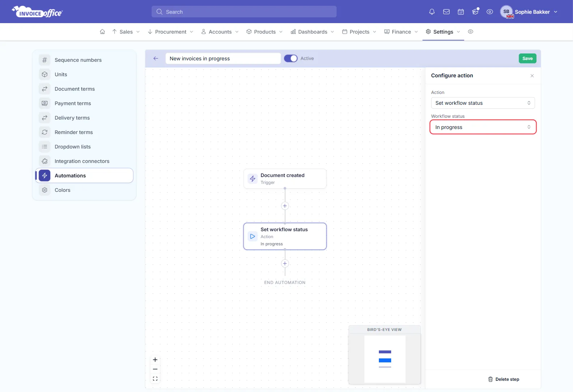Image resolution: width=573 pixels, height=392 pixels.
Task: Open the calendar icon in header
Action: (461, 12)
